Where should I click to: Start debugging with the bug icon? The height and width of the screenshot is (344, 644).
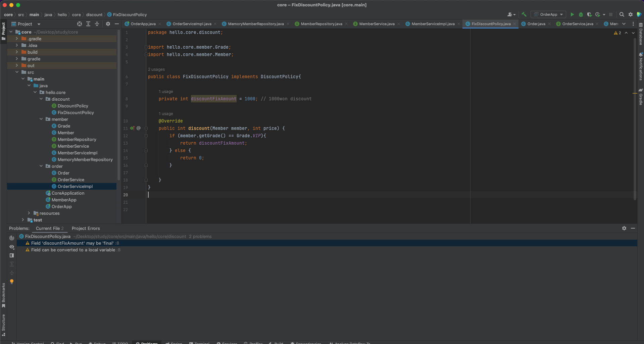tap(581, 14)
